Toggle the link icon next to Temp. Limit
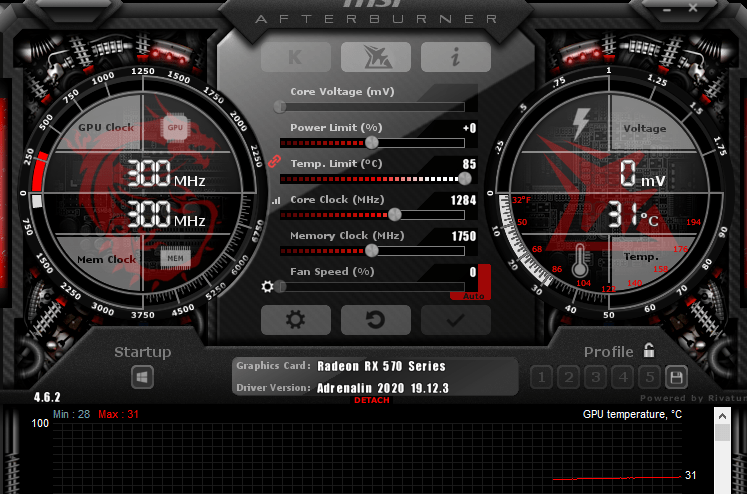 (x=274, y=161)
